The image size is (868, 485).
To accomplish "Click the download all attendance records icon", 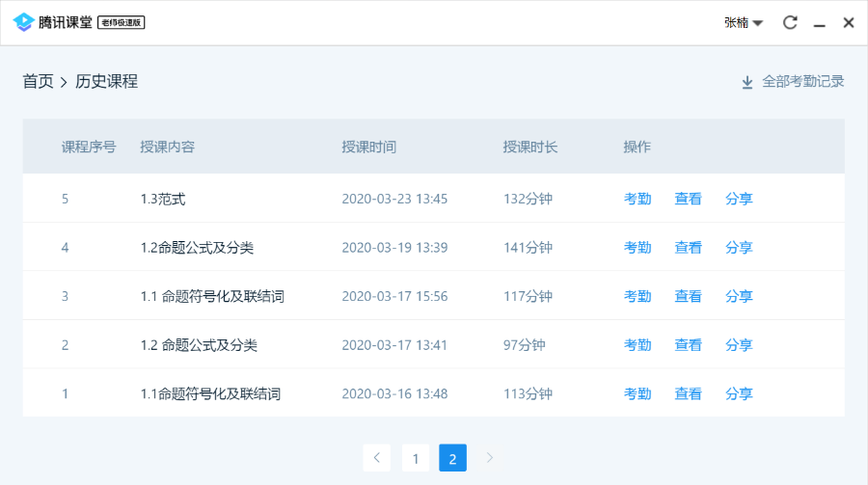I will (746, 82).
